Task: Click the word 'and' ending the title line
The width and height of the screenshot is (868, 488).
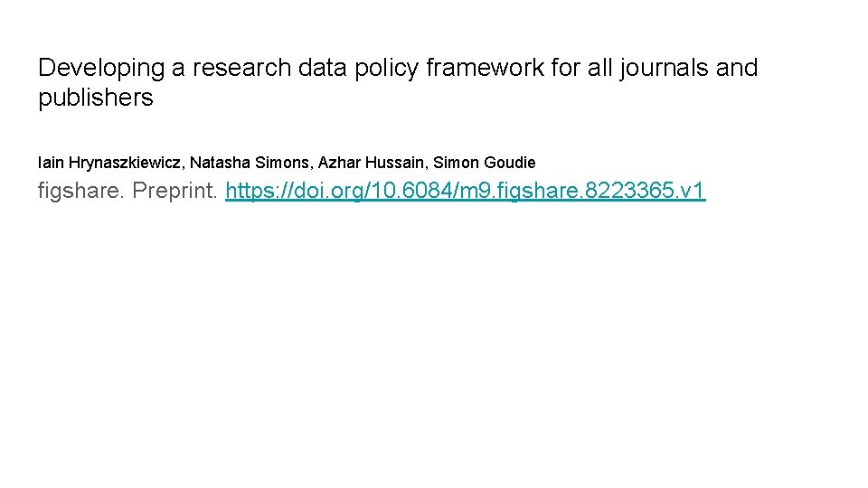Action: coord(737,68)
